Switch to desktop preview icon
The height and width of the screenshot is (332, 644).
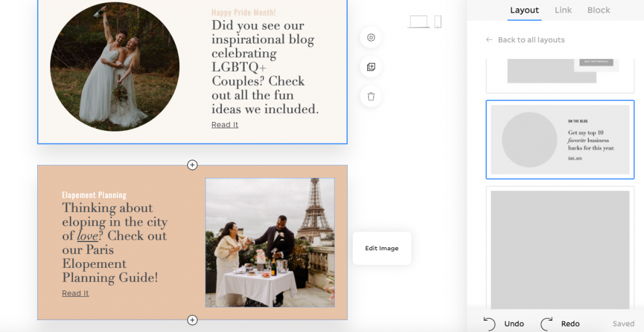click(x=418, y=21)
